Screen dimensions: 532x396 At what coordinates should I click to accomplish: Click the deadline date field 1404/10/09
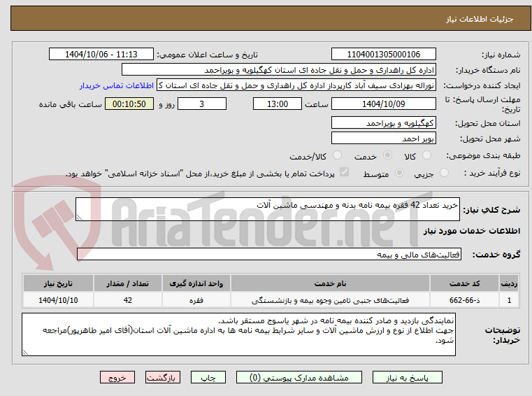(x=383, y=104)
